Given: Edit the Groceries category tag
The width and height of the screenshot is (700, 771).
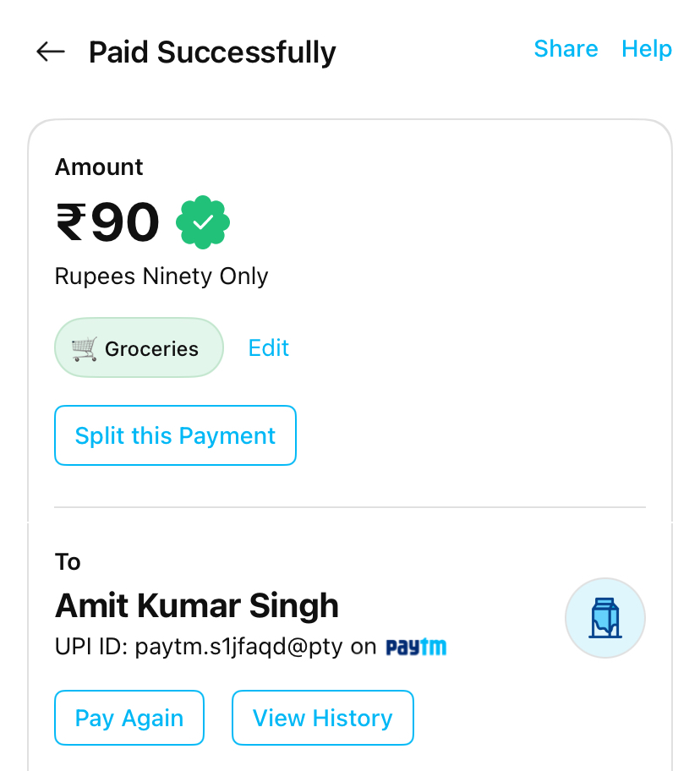Looking at the screenshot, I should 269,348.
